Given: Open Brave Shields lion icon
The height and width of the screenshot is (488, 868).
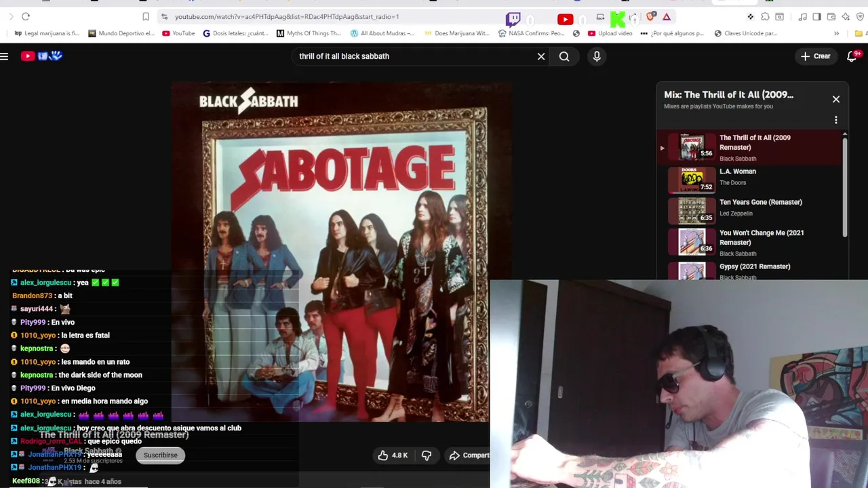Looking at the screenshot, I should click(651, 16).
